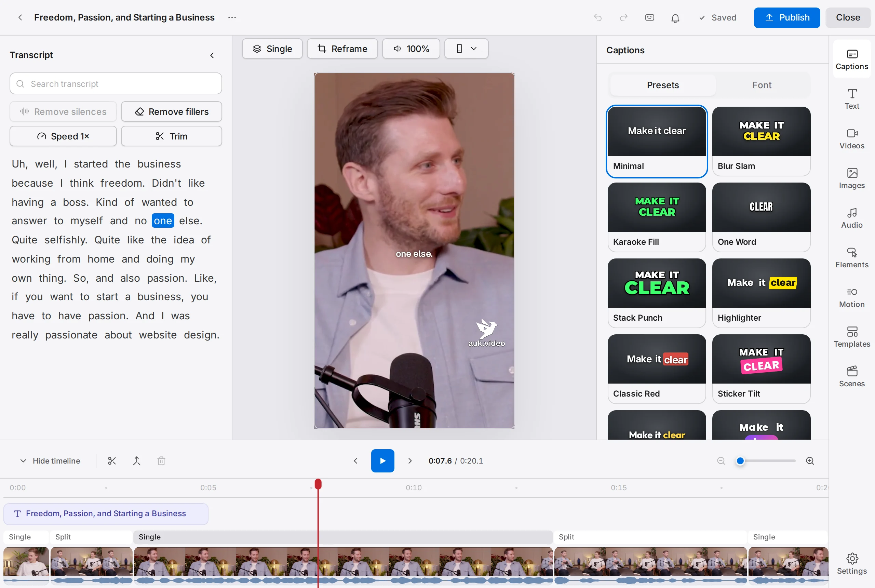The width and height of the screenshot is (875, 588).
Task: Collapse the timeline with Hide timeline
Action: (50, 461)
